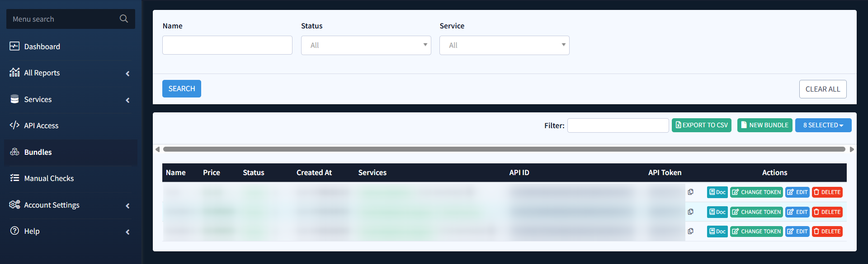868x264 pixels.
Task: Open the 8 Selected columns dropdown
Action: [x=823, y=125]
